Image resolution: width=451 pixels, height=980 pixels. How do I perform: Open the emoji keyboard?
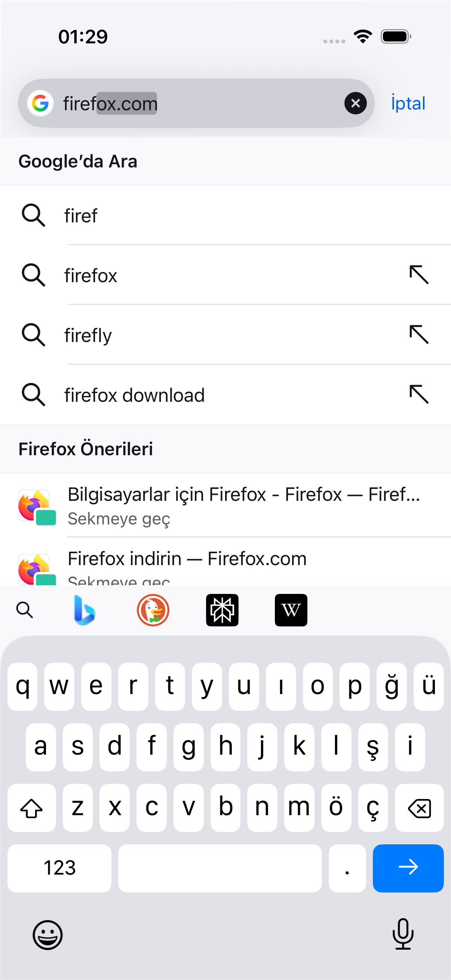click(x=47, y=935)
